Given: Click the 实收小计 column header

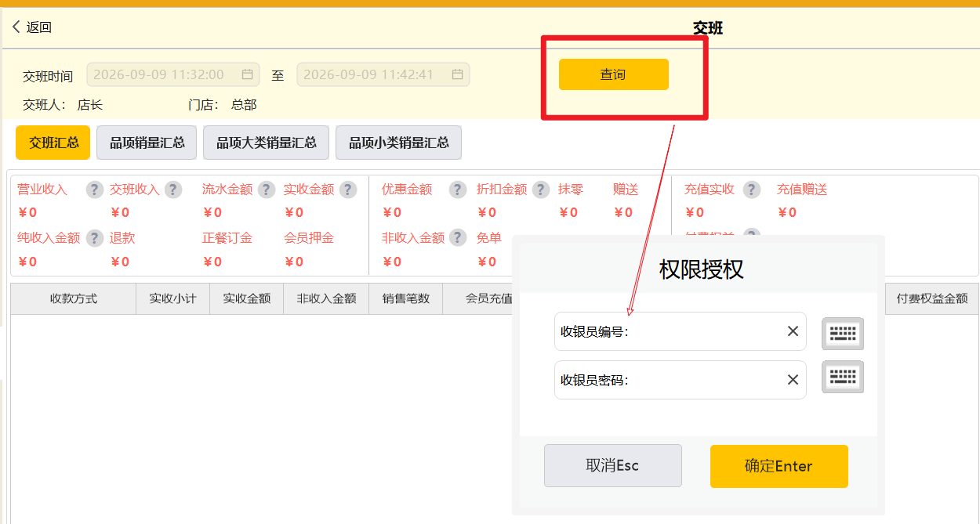Looking at the screenshot, I should coord(173,298).
